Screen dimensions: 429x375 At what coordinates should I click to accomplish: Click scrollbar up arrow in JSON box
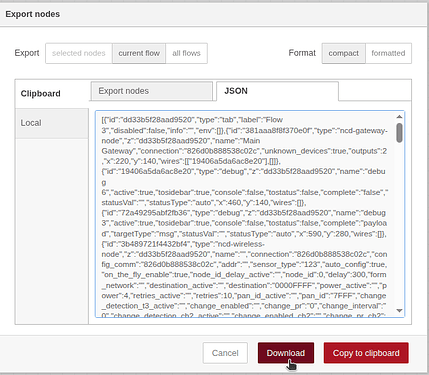point(399,117)
